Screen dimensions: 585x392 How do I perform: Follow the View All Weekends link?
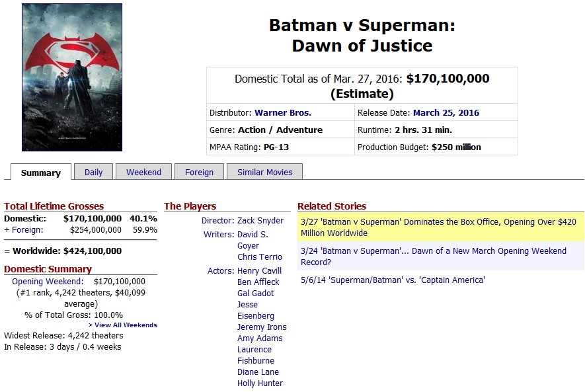click(123, 325)
